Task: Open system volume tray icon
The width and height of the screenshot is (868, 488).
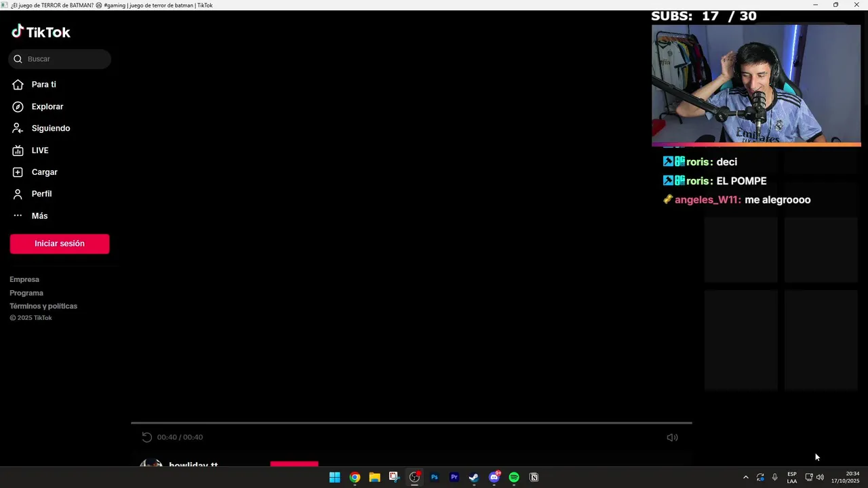Action: 820,477
